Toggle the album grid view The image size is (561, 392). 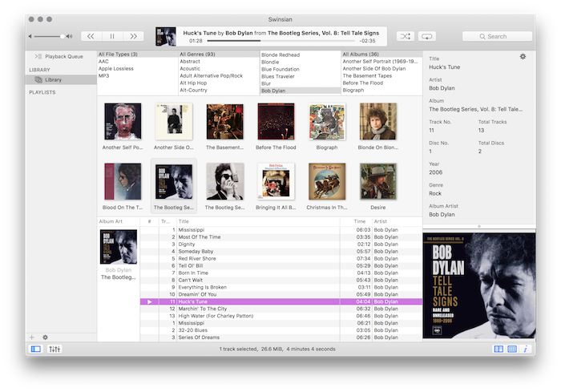click(x=512, y=349)
